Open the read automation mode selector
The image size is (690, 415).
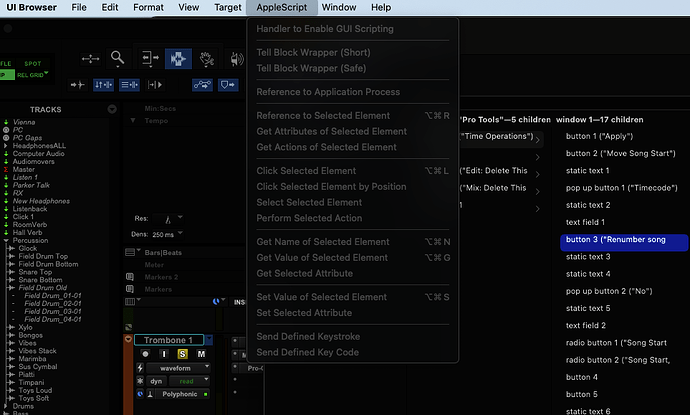(189, 381)
